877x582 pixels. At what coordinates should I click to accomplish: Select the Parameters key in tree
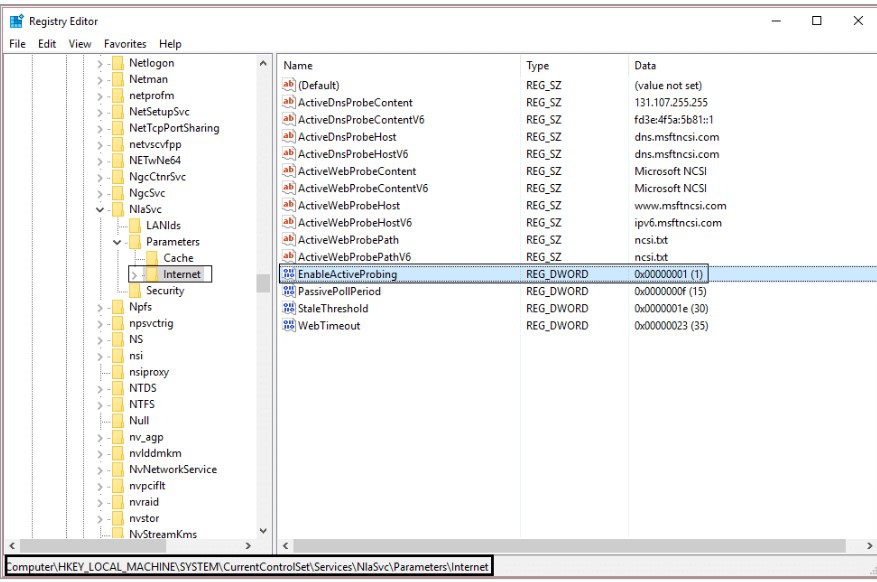pyautogui.click(x=173, y=242)
